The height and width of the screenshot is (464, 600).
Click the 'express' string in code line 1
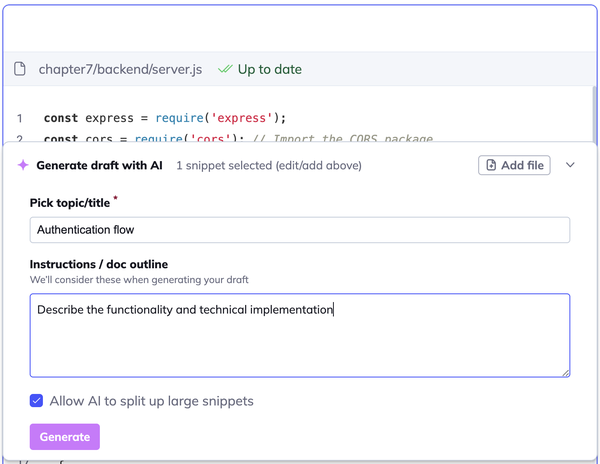(249, 118)
